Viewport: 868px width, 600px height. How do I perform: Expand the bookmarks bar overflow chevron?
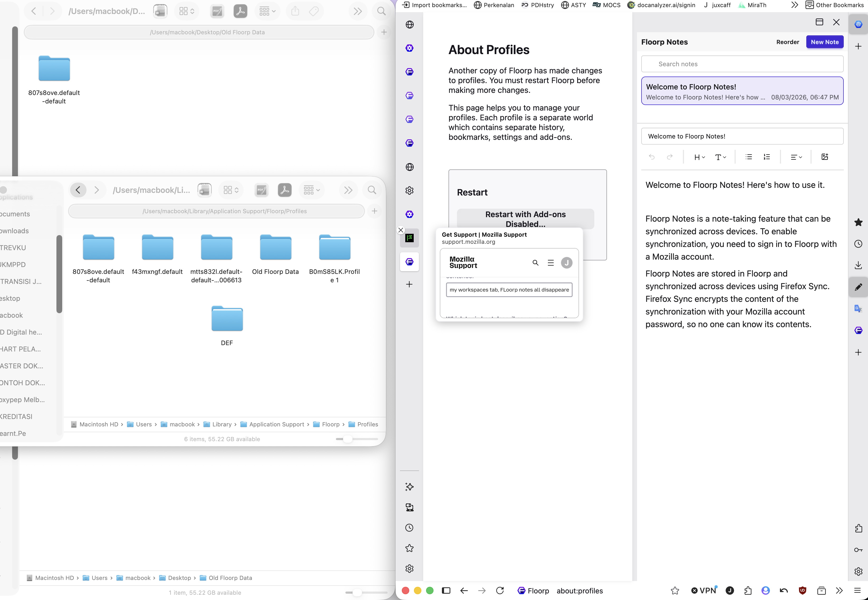point(794,5)
